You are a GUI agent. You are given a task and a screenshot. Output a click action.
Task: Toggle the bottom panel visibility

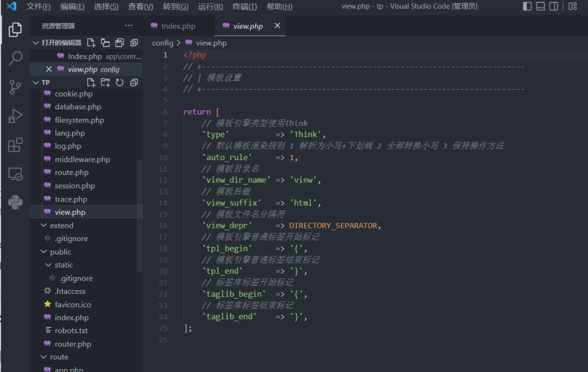[540, 6]
